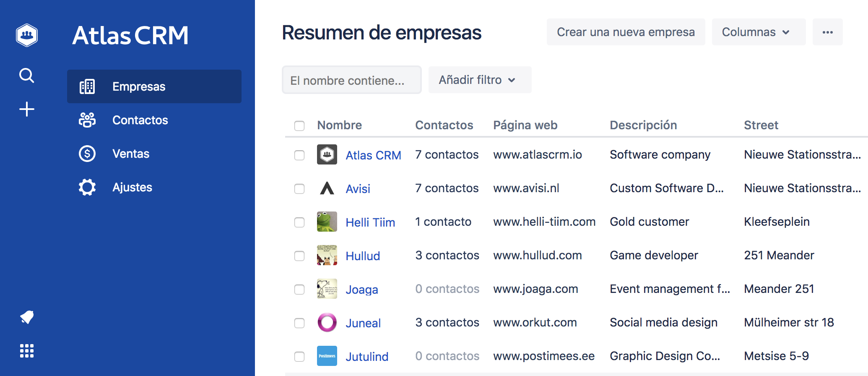Click www.avisi.nl website cell
This screenshot has width=868, height=376.
526,188
